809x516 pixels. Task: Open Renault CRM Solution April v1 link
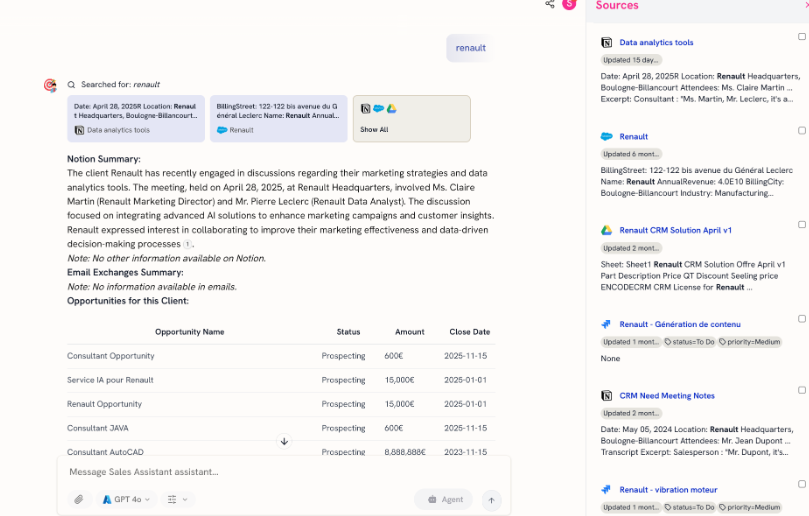[x=675, y=230]
